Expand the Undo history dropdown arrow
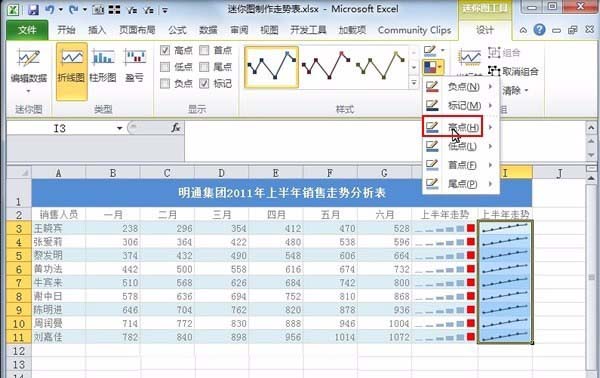Image resolution: width=600 pixels, height=378 pixels. (x=61, y=9)
